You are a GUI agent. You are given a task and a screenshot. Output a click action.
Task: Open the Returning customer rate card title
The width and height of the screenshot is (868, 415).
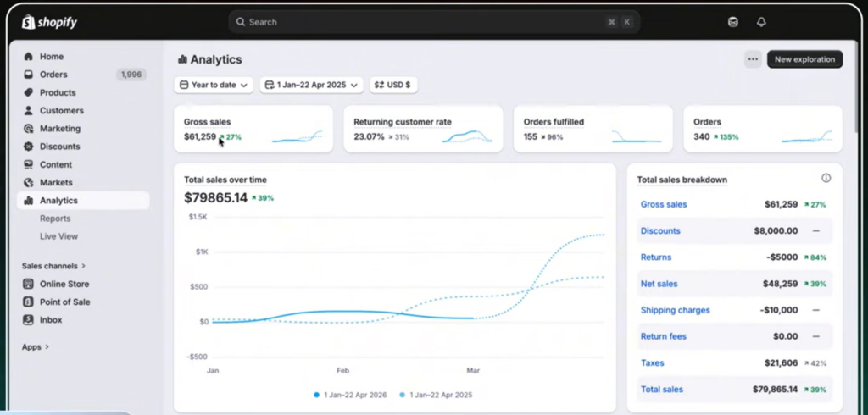click(403, 122)
